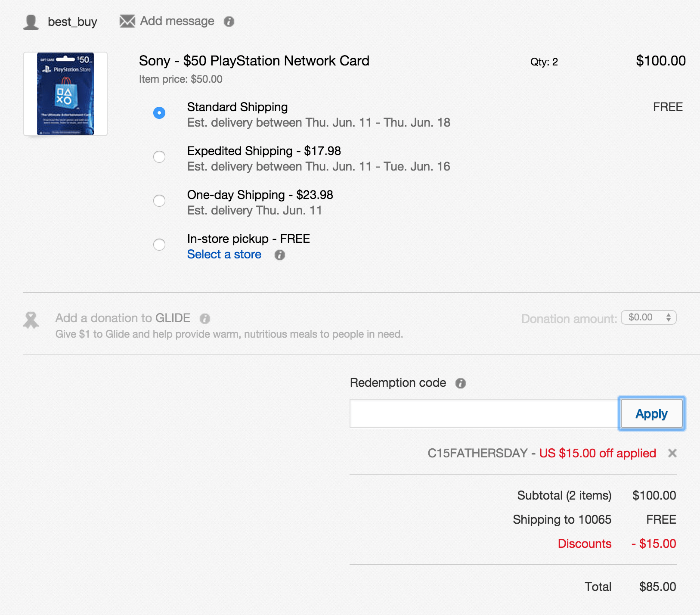Click the Add message envelope icon

click(x=127, y=21)
